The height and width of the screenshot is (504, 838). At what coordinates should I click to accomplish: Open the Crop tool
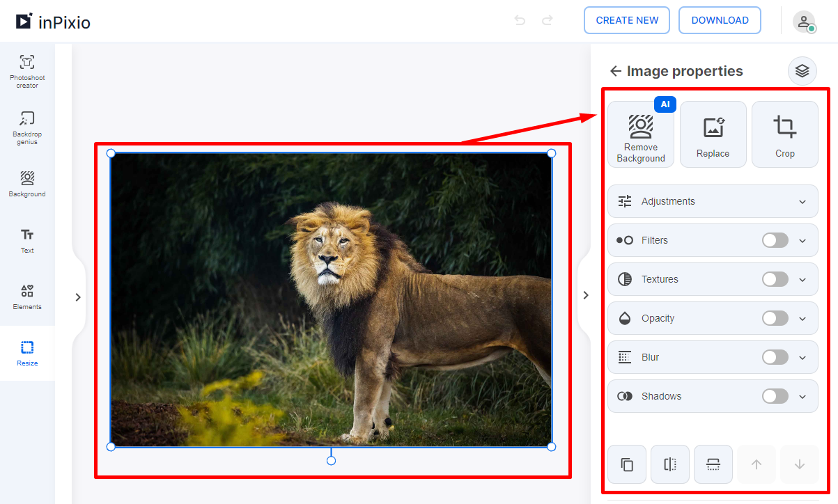pyautogui.click(x=785, y=134)
